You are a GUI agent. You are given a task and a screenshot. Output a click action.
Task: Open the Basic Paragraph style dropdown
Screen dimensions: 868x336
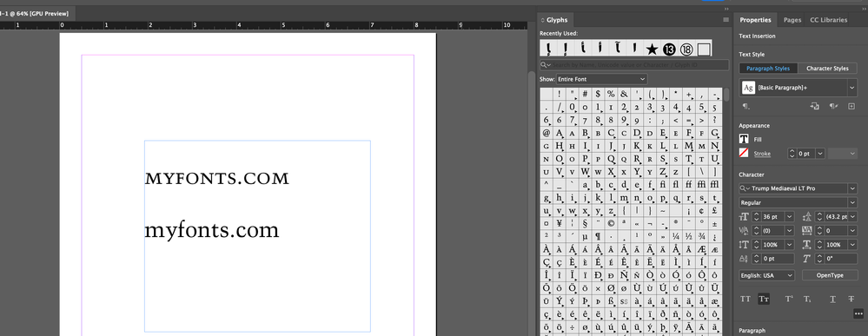pos(851,88)
